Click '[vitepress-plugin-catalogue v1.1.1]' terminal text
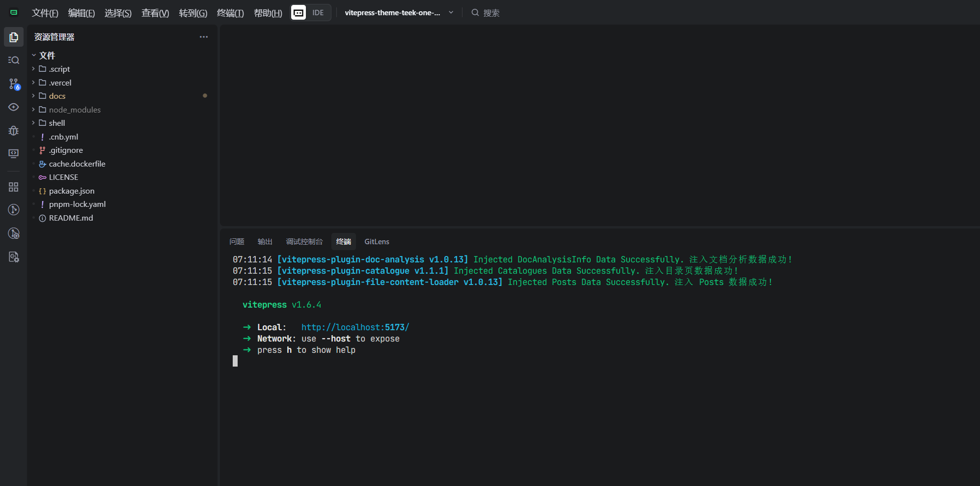The image size is (980, 486). (x=363, y=271)
